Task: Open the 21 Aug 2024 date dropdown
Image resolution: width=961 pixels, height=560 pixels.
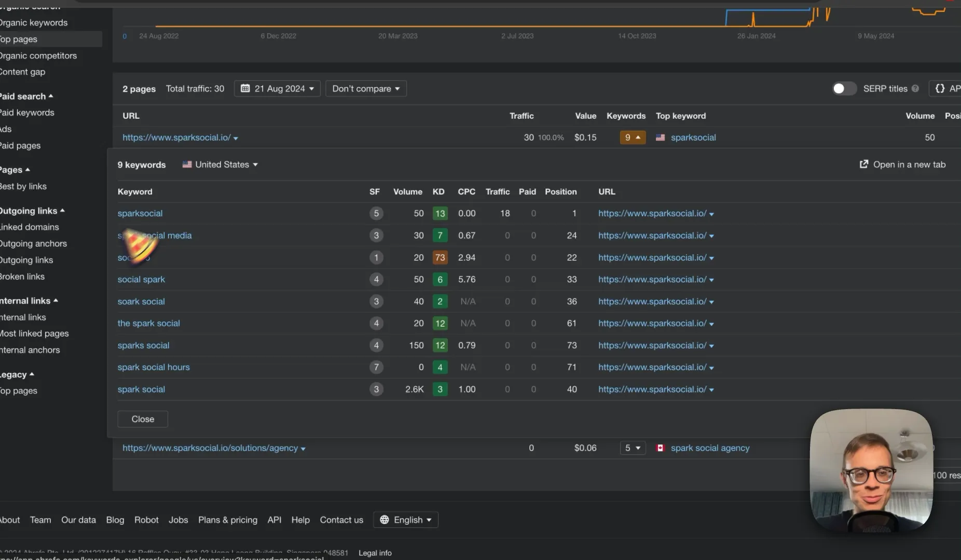Action: [277, 89]
